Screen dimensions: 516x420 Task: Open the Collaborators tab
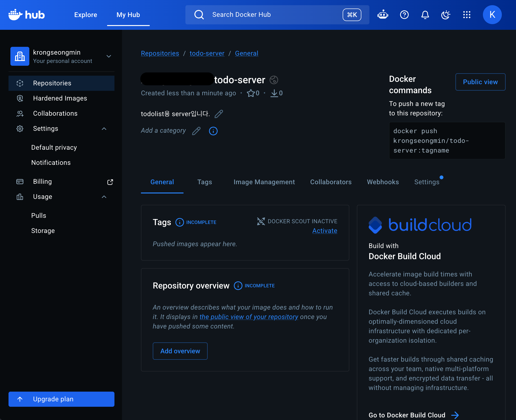point(331,182)
